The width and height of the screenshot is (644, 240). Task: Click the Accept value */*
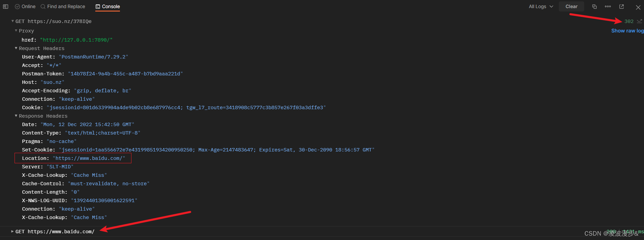coord(54,65)
